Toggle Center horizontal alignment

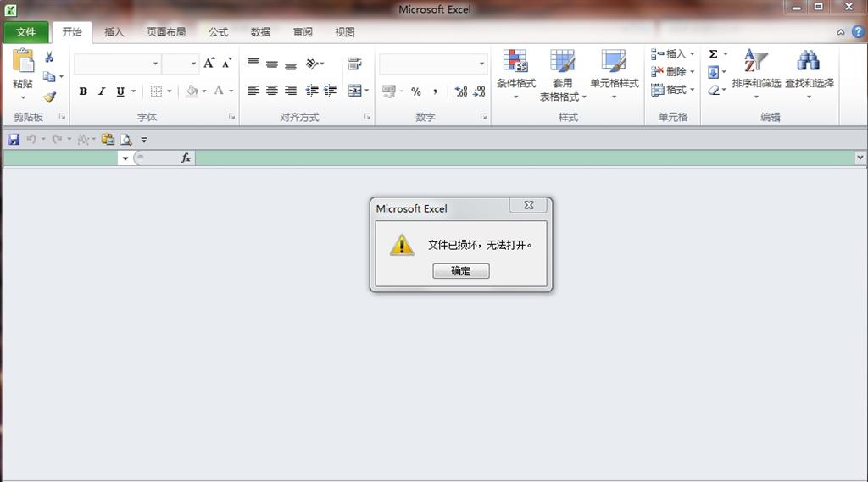coord(272,90)
